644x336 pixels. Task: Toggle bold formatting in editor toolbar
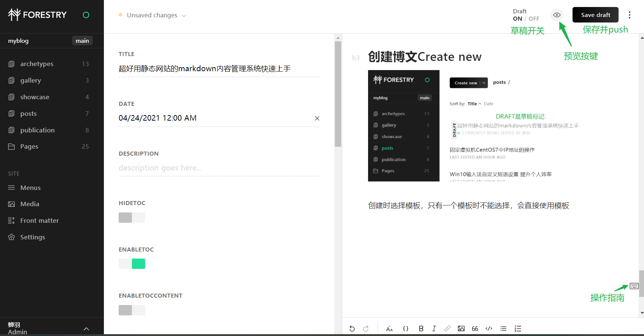coord(421,328)
